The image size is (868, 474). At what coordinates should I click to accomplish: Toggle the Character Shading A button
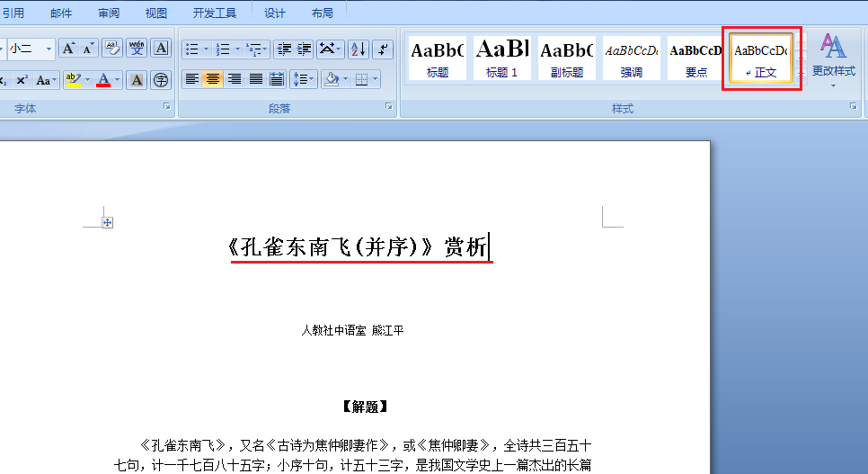pyautogui.click(x=137, y=80)
